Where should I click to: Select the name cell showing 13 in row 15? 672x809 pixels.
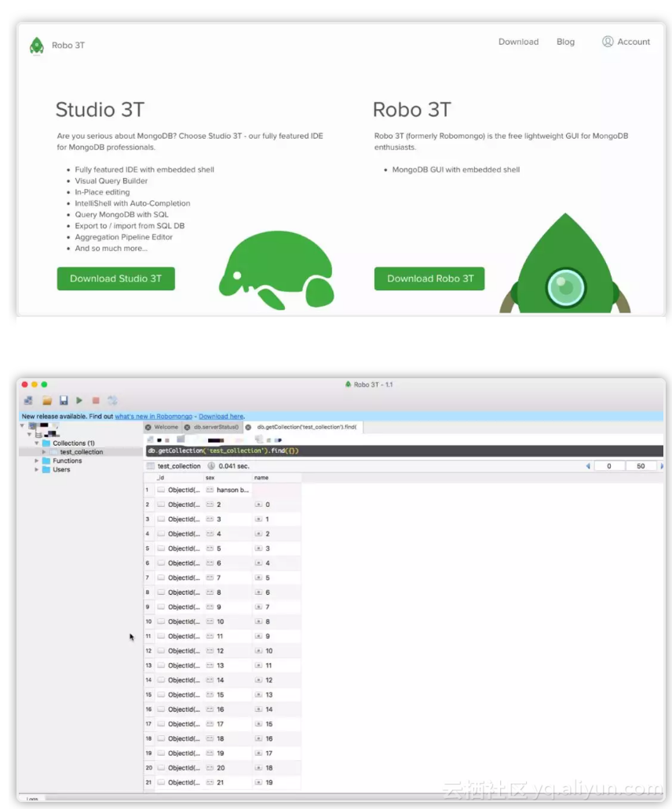pyautogui.click(x=276, y=695)
